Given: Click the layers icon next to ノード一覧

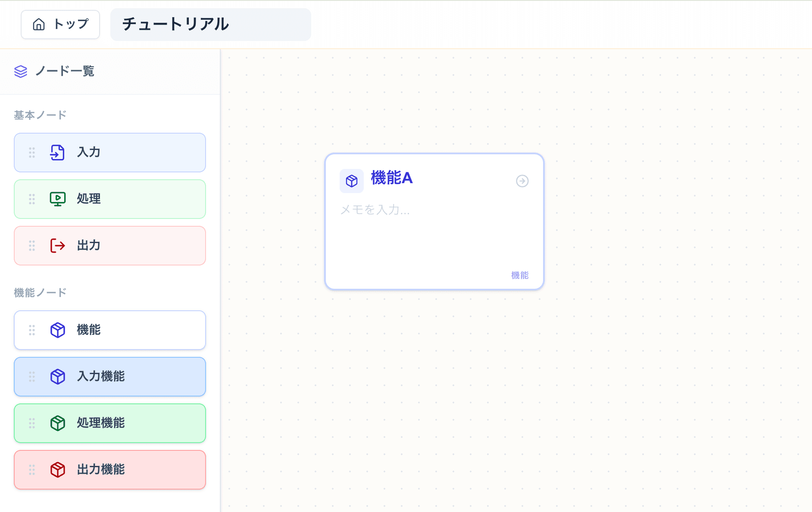Looking at the screenshot, I should (21, 72).
